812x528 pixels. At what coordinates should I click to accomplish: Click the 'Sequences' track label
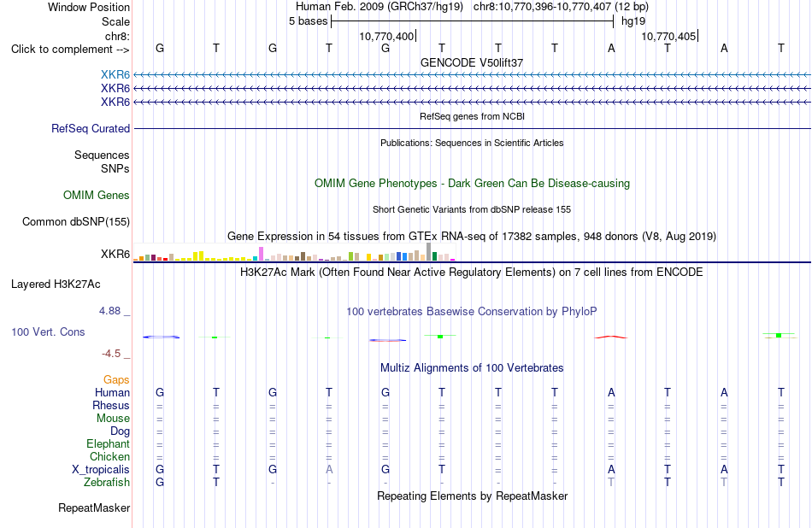point(102,155)
